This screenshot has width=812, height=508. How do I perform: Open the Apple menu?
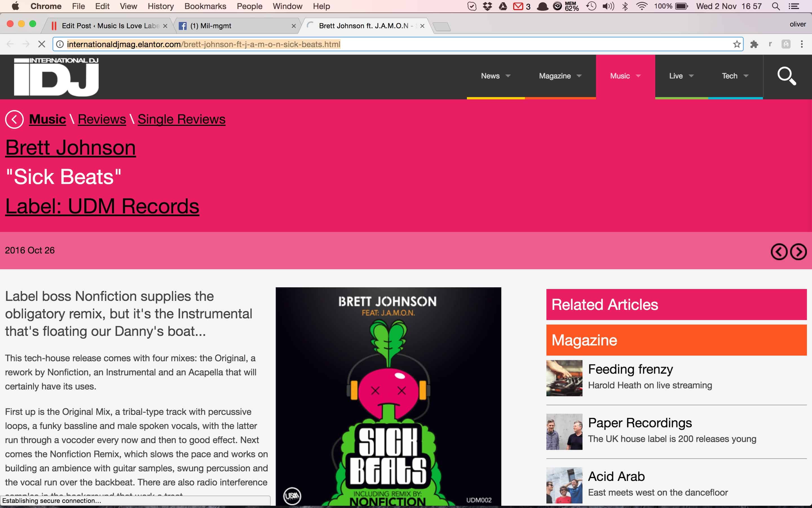pos(15,6)
